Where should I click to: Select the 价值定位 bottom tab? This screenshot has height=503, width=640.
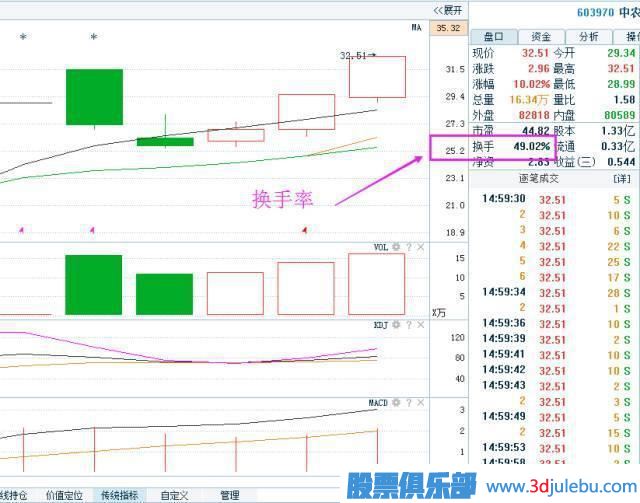click(x=63, y=495)
